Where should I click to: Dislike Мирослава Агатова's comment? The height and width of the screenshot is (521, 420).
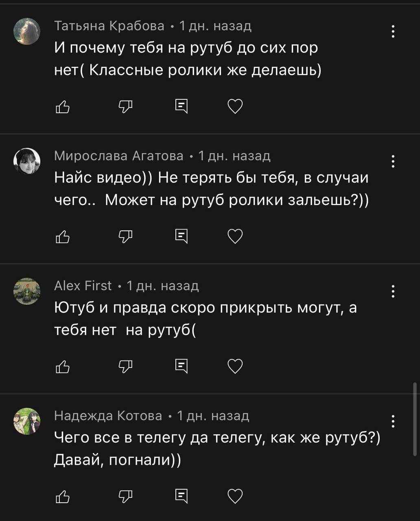pyautogui.click(x=125, y=236)
